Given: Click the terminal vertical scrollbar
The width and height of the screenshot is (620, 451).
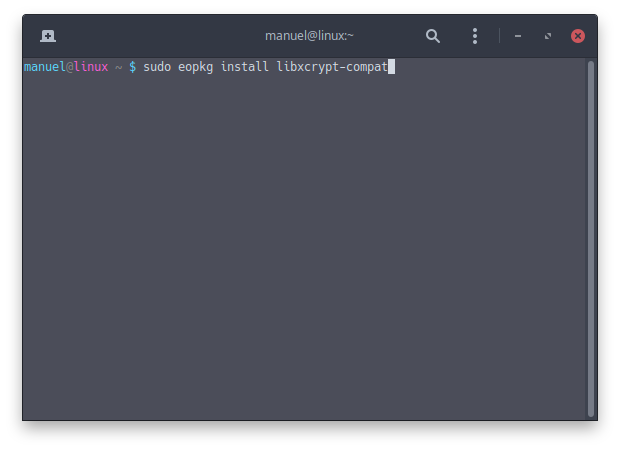Looking at the screenshot, I should [x=591, y=238].
